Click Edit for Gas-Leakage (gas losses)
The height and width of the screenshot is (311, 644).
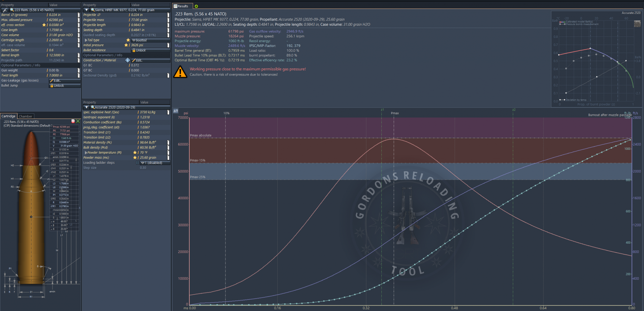[x=64, y=81]
